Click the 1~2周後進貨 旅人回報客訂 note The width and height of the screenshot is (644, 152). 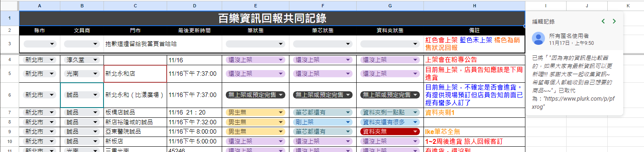464,141
